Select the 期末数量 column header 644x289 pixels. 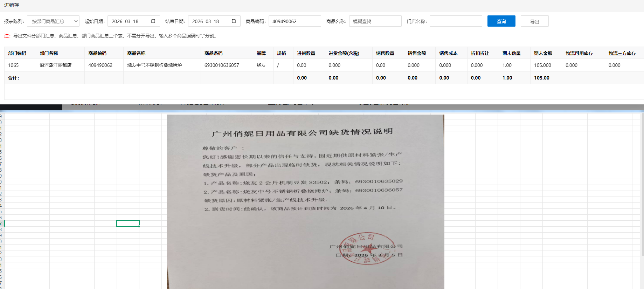511,53
